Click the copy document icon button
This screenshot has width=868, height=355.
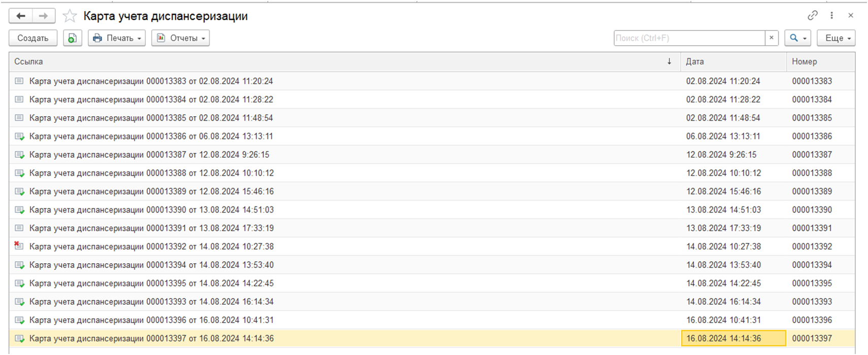[x=73, y=38]
